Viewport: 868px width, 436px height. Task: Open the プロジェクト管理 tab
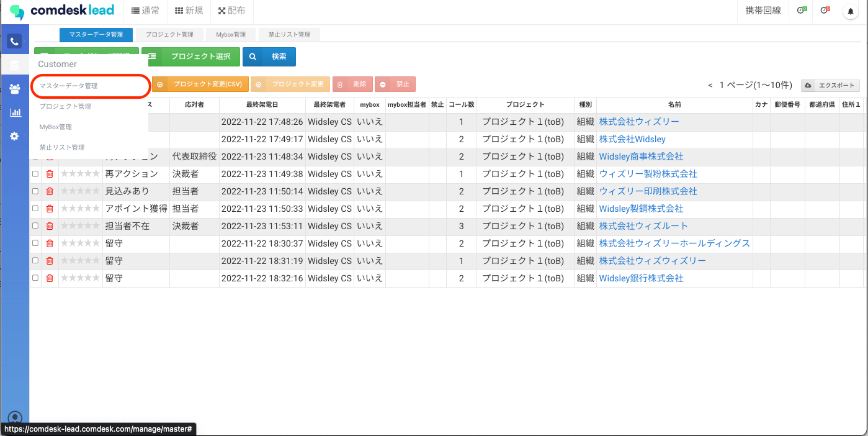pyautogui.click(x=169, y=35)
